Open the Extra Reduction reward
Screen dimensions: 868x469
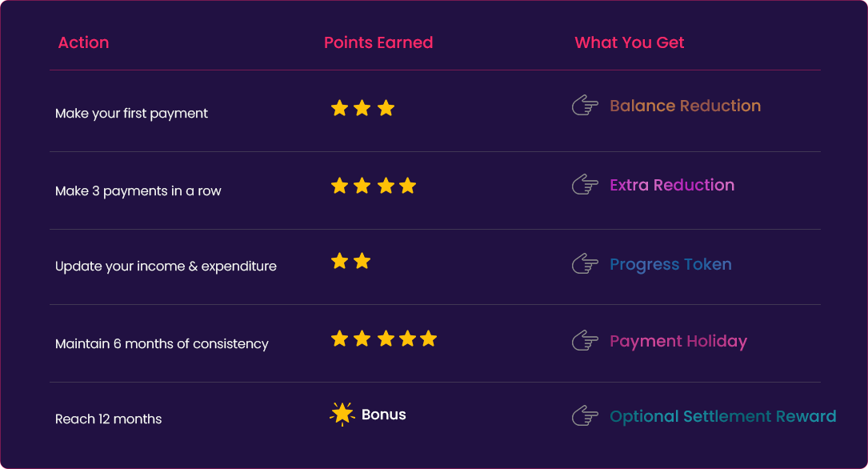(x=672, y=185)
